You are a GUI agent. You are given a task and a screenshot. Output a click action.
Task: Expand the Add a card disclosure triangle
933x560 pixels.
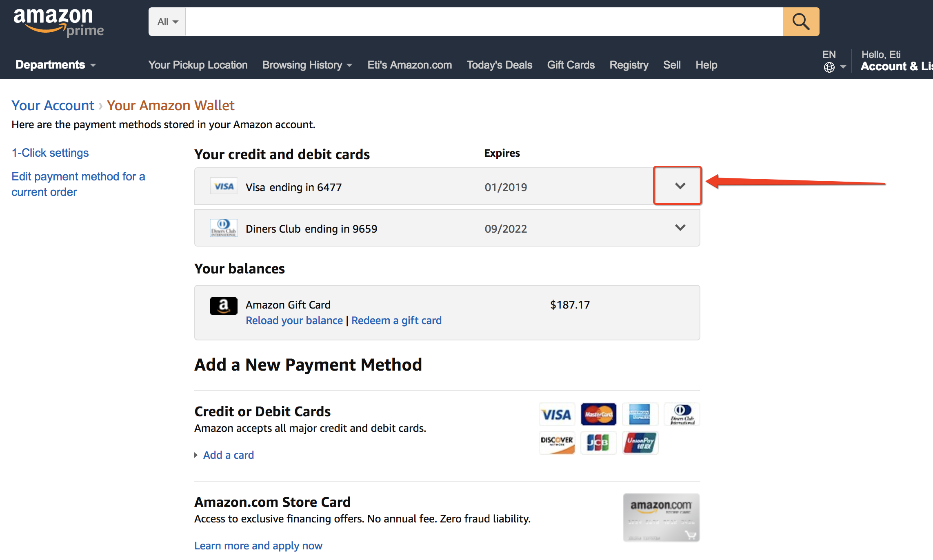[x=196, y=455]
